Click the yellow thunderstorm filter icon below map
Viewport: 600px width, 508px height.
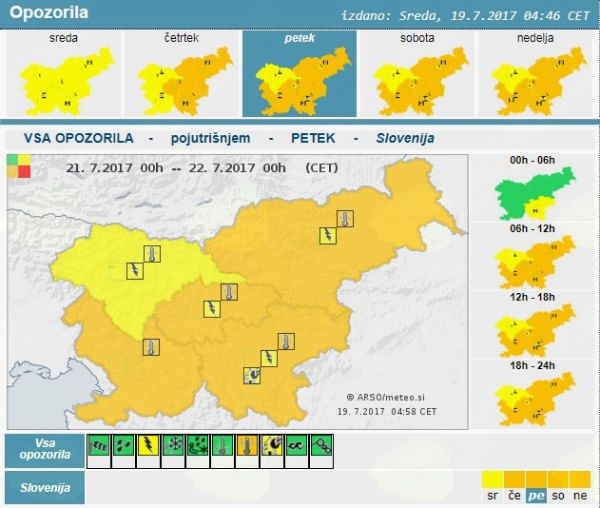coord(148,446)
